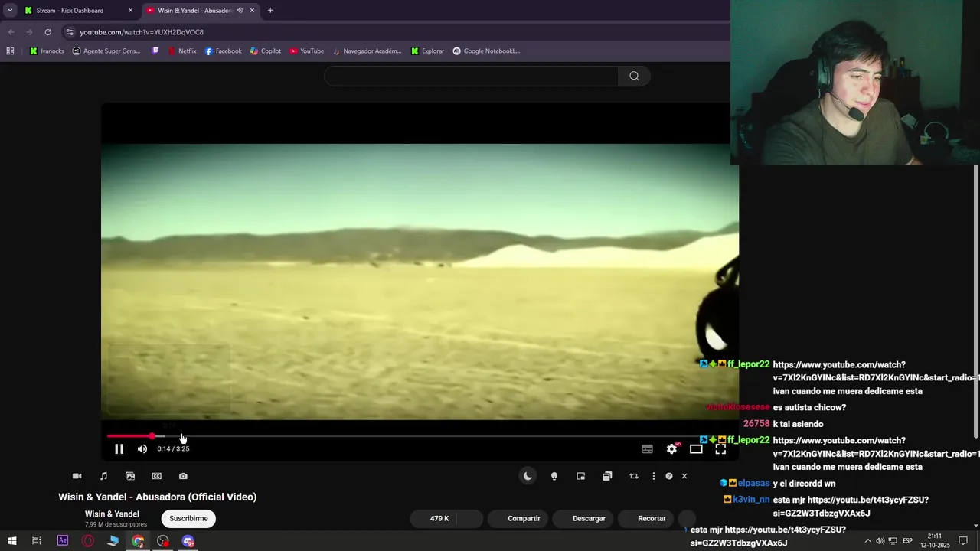Open the Windows Start menu
The image size is (980, 551).
click(x=11, y=541)
